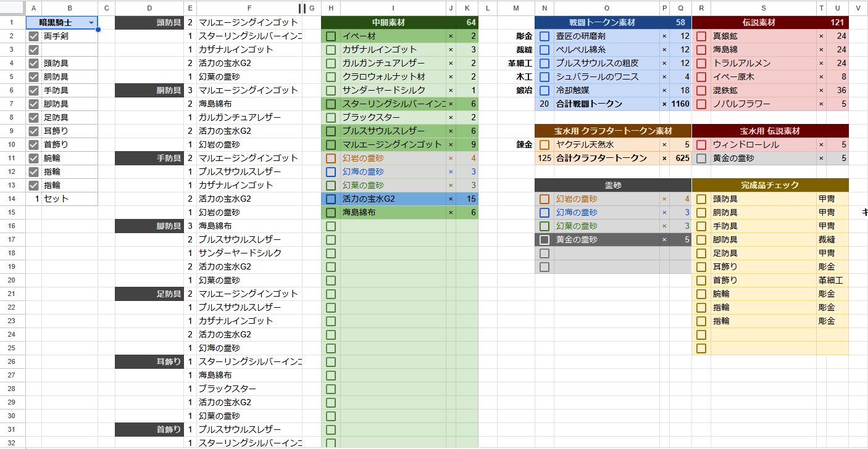Select the 錬金 label cell
This screenshot has width=868, height=449.
(516, 145)
